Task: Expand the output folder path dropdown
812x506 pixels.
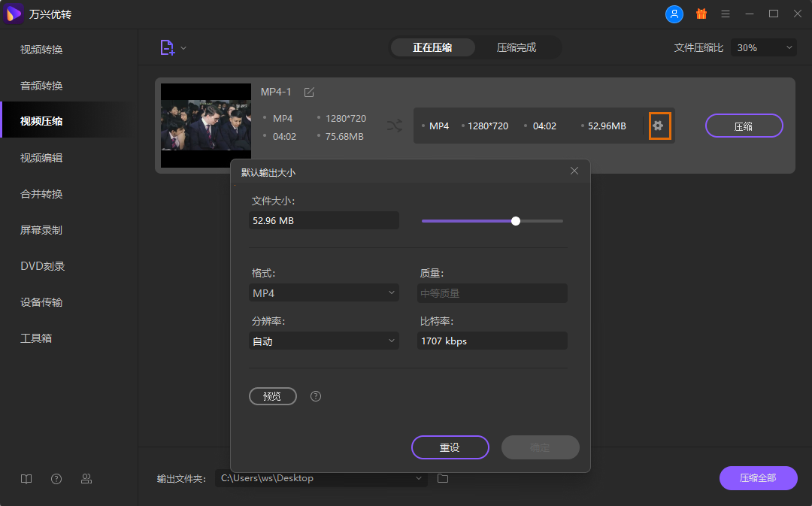Action: pyautogui.click(x=419, y=478)
